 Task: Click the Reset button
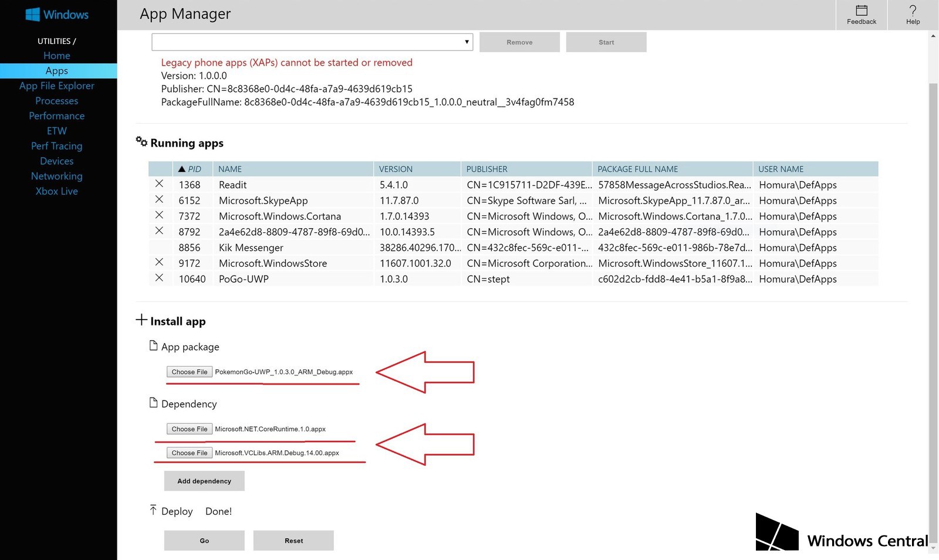point(293,541)
